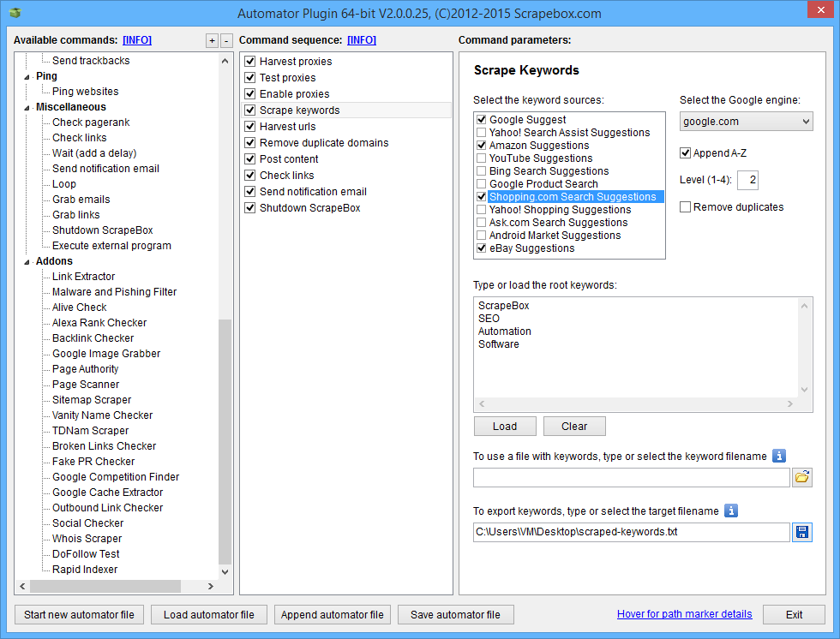
Task: Select Link Extractor in available commands
Action: pos(83,277)
